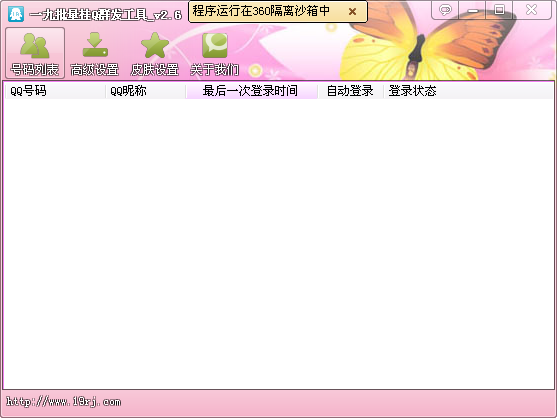This screenshot has width=557, height=418.
Task: Open the feedback speech-bubble title bar button
Action: tap(445, 10)
